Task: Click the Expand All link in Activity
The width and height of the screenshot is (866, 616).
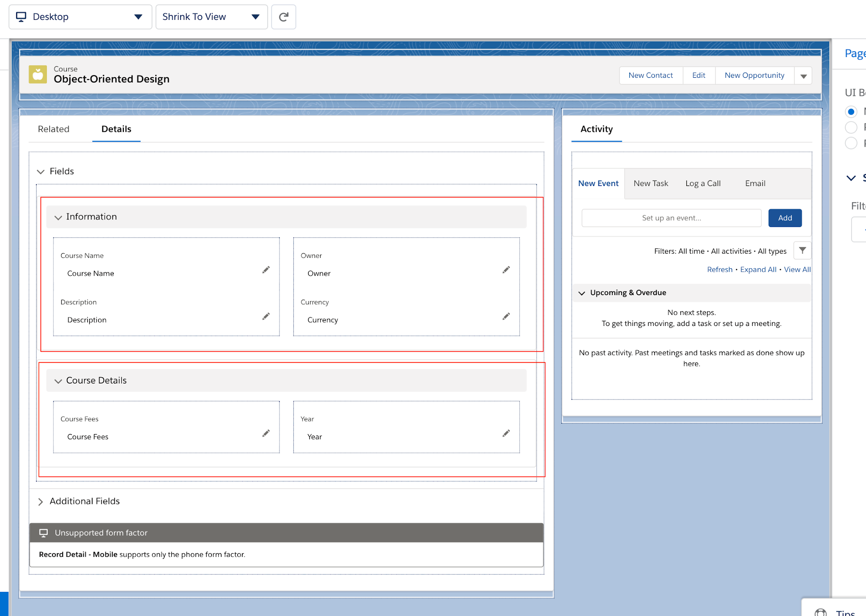Action: click(x=758, y=269)
